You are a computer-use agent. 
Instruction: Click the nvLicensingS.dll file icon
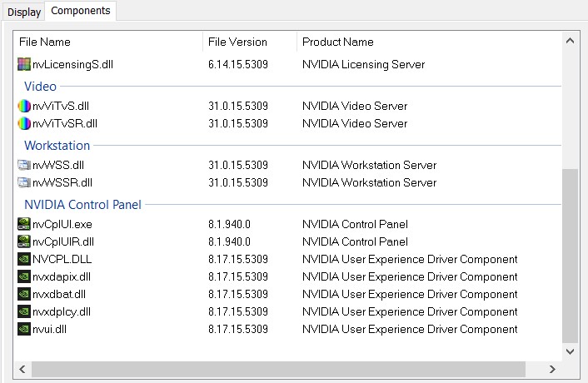[x=24, y=64]
